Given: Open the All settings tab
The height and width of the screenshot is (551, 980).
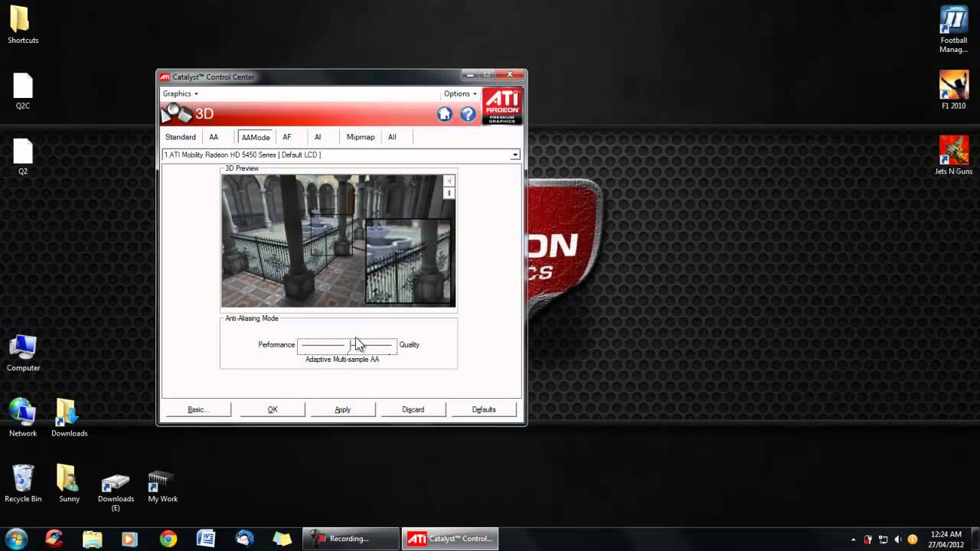Looking at the screenshot, I should (x=392, y=137).
